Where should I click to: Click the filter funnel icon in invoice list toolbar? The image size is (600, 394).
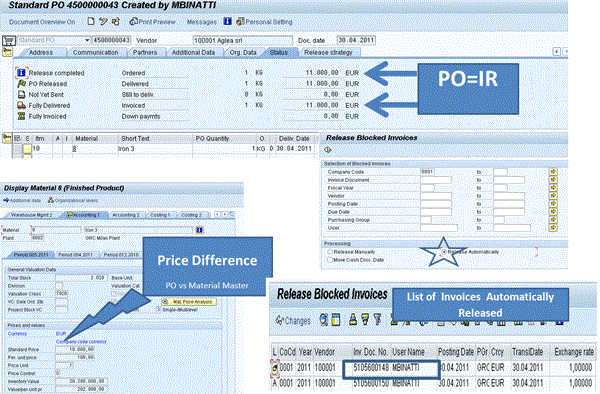tap(377, 319)
